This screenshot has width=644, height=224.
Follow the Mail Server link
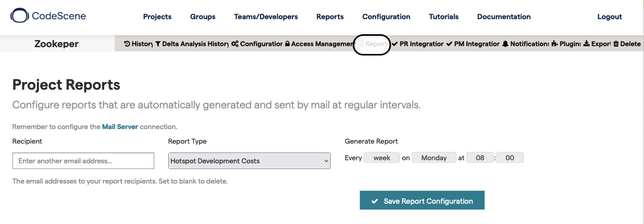pos(120,127)
